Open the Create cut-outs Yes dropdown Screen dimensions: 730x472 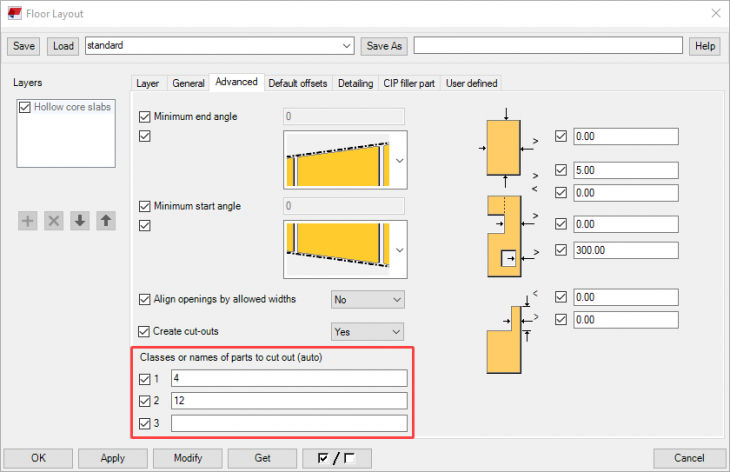coord(367,331)
